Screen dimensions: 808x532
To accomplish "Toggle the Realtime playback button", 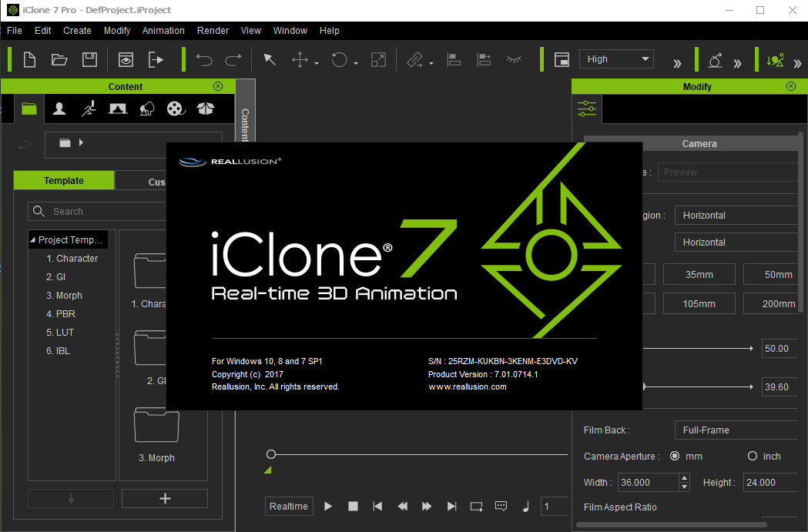I will point(289,507).
